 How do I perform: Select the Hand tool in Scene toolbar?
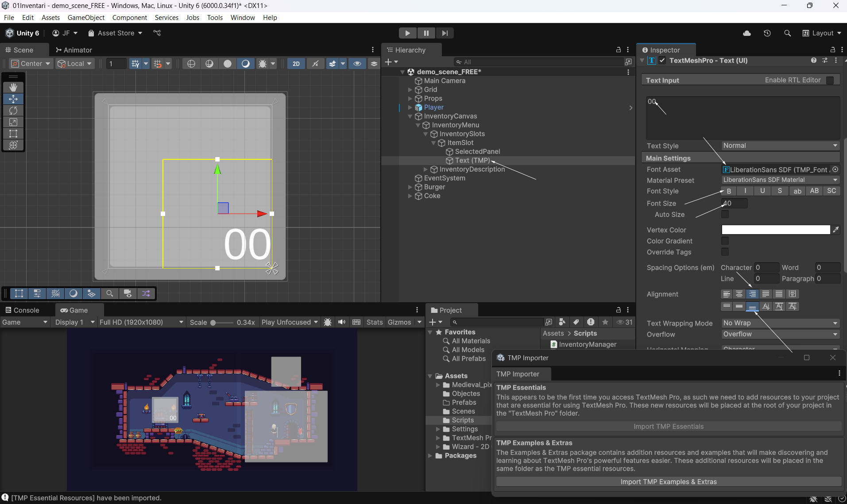point(13,88)
